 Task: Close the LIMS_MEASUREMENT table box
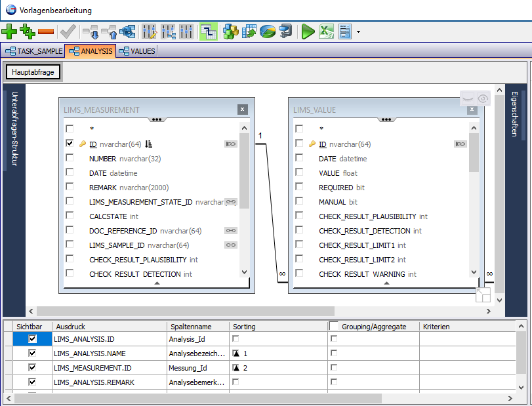pos(242,110)
